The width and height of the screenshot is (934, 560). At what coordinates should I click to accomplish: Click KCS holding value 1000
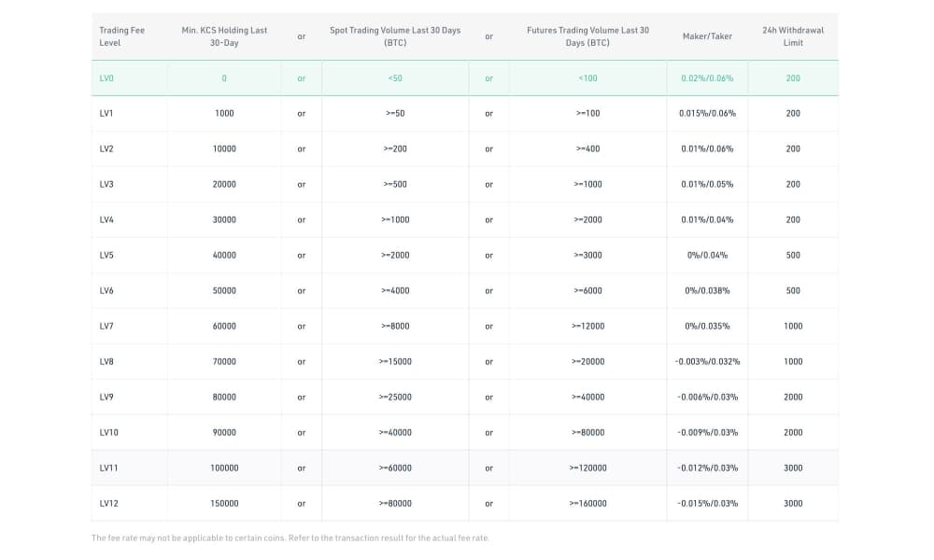pyautogui.click(x=224, y=113)
